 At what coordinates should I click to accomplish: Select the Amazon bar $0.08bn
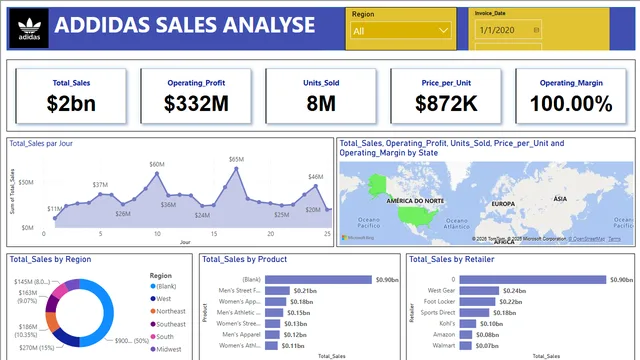coord(466,335)
